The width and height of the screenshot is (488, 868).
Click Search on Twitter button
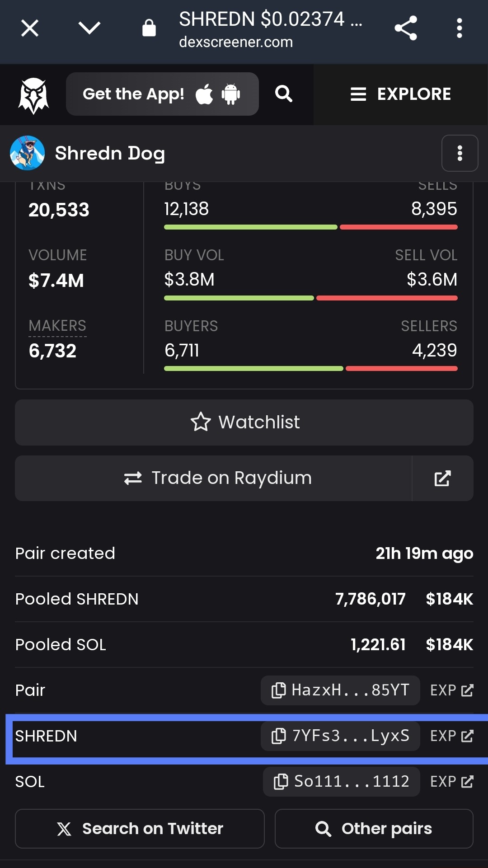[140, 829]
